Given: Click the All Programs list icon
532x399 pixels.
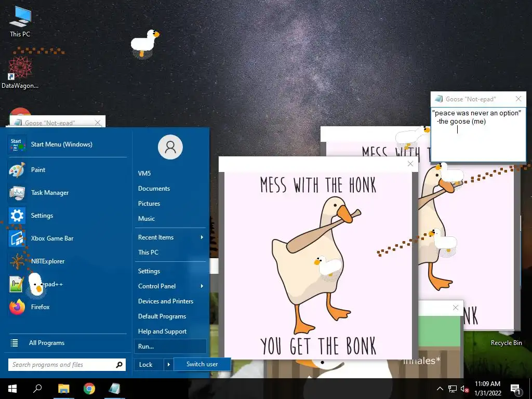Looking at the screenshot, I should tap(14, 343).
